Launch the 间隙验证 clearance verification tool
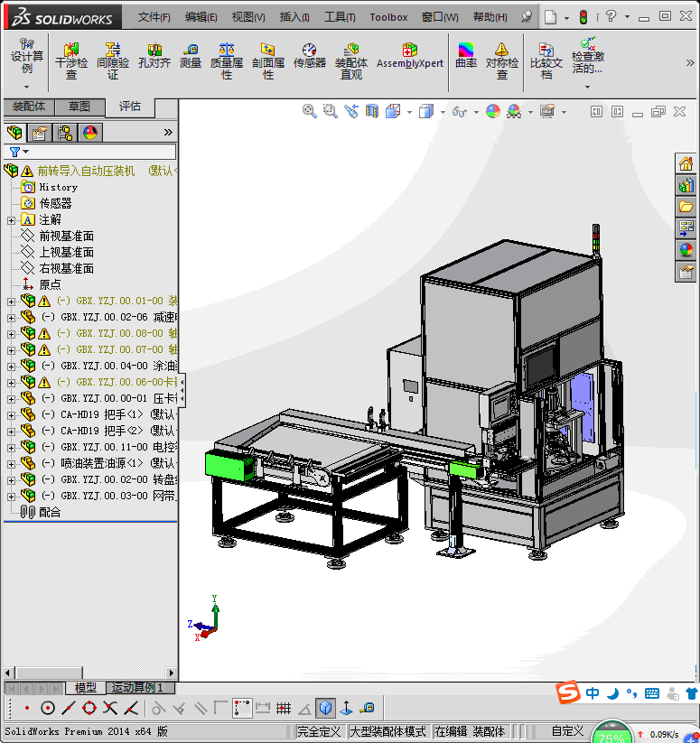The image size is (700, 743). pos(113,60)
